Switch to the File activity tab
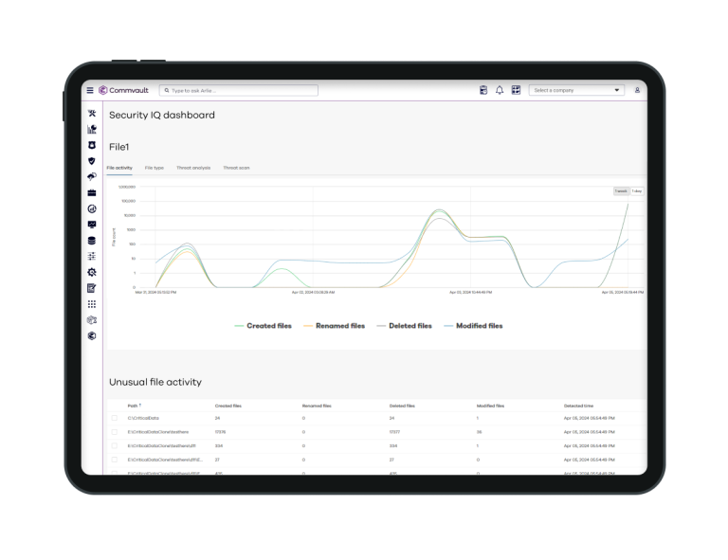Image resolution: width=728 pixels, height=560 pixels. tap(119, 168)
